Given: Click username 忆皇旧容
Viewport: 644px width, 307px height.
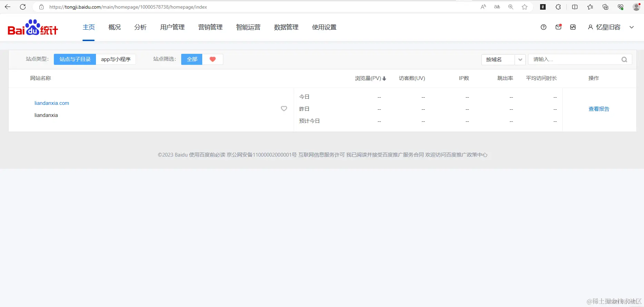Looking at the screenshot, I should tap(608, 27).
